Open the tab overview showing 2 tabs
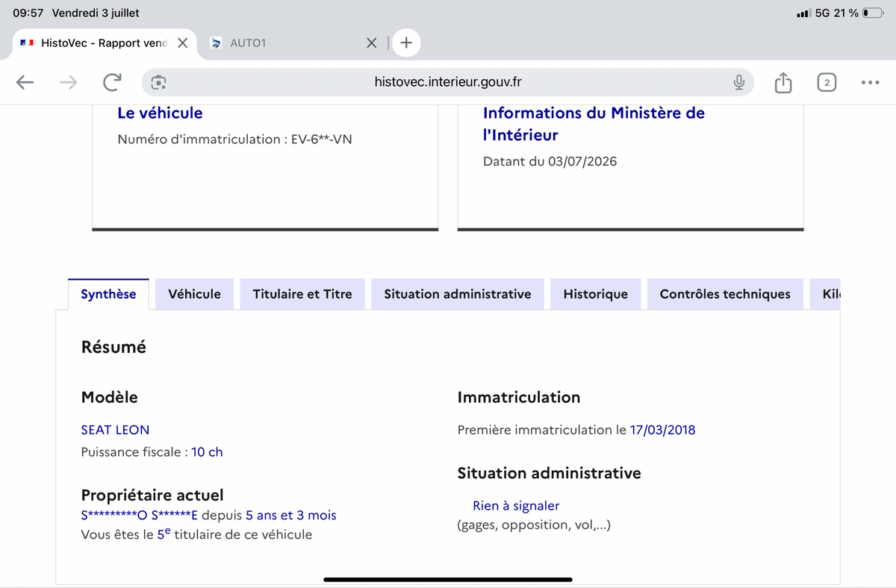The image size is (896, 588). tap(827, 82)
